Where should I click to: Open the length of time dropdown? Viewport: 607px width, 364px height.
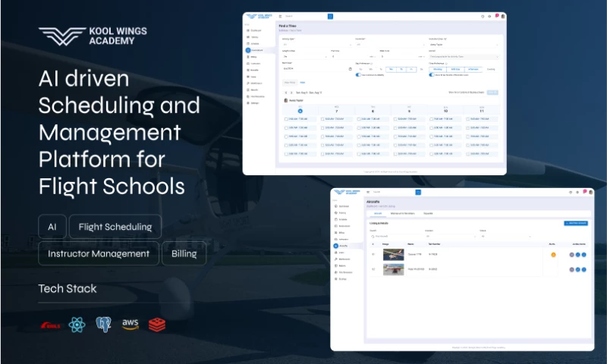tap(305, 56)
